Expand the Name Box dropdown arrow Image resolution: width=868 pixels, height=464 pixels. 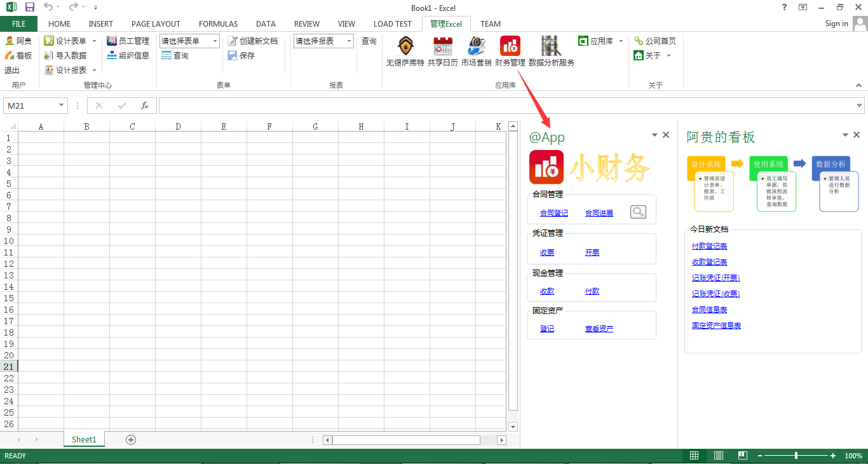[x=62, y=106]
